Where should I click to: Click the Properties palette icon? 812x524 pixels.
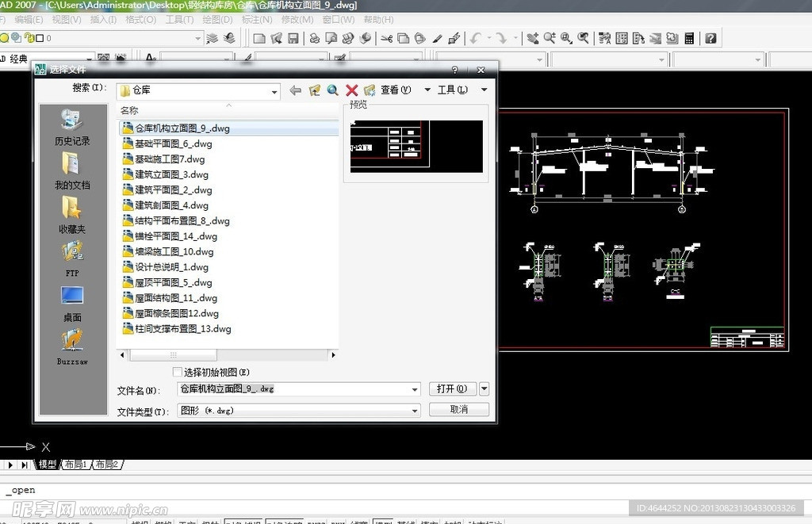point(604,38)
